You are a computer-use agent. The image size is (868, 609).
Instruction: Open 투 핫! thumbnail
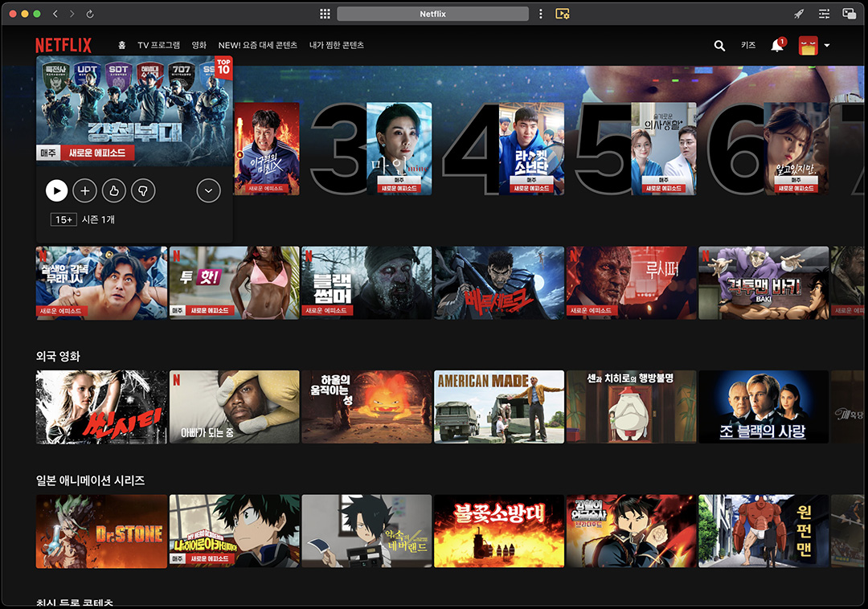point(234,283)
